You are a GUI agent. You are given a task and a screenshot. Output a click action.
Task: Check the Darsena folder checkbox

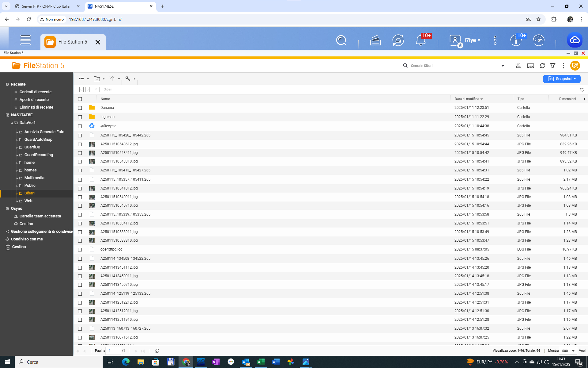coord(80,108)
